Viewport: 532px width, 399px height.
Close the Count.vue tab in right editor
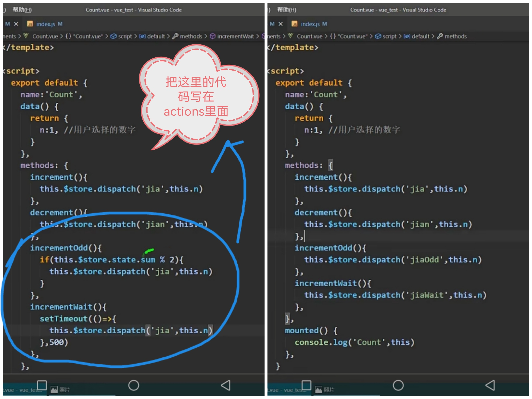(281, 24)
